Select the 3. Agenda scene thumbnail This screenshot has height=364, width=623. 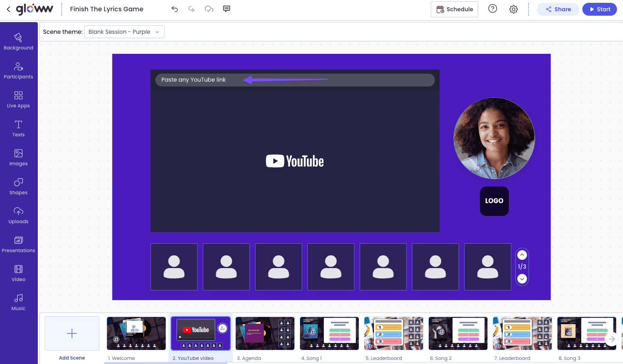click(265, 333)
